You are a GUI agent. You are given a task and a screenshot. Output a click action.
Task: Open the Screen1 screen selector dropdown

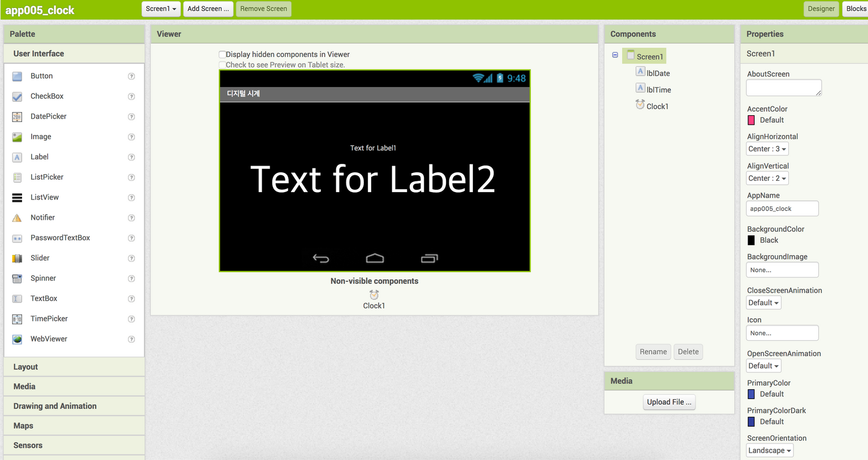[161, 8]
